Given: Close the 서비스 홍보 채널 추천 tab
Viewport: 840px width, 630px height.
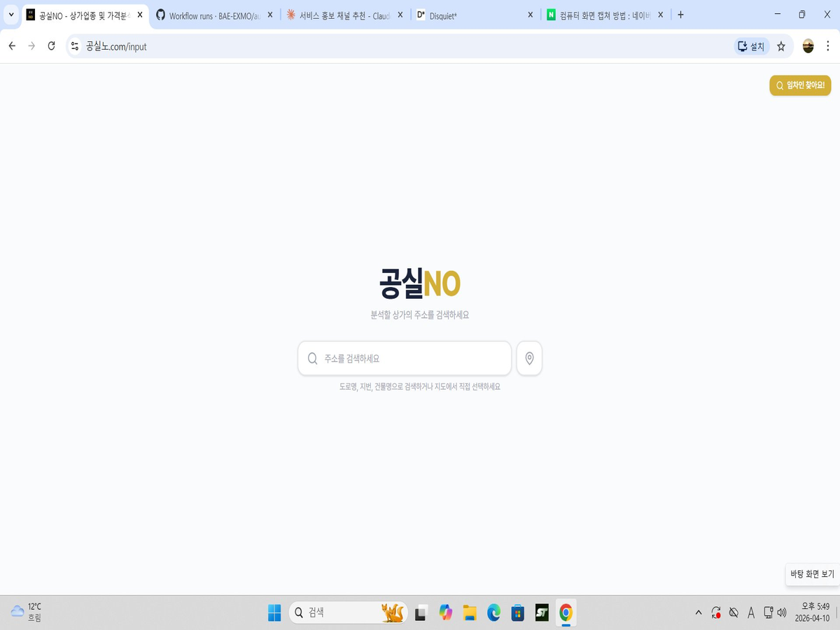Looking at the screenshot, I should (400, 15).
